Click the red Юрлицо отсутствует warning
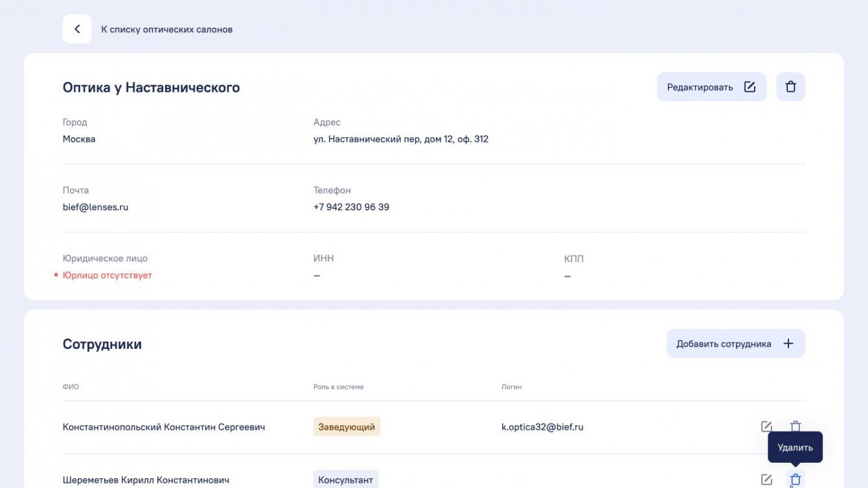This screenshot has height=488, width=868. click(107, 275)
